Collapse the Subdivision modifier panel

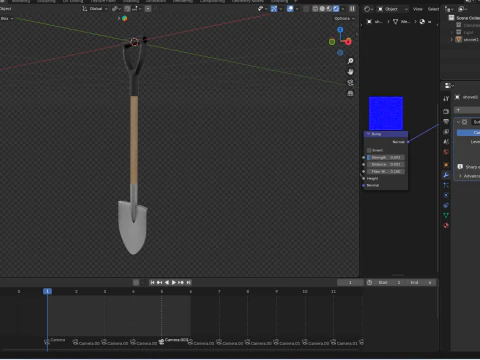tap(459, 122)
